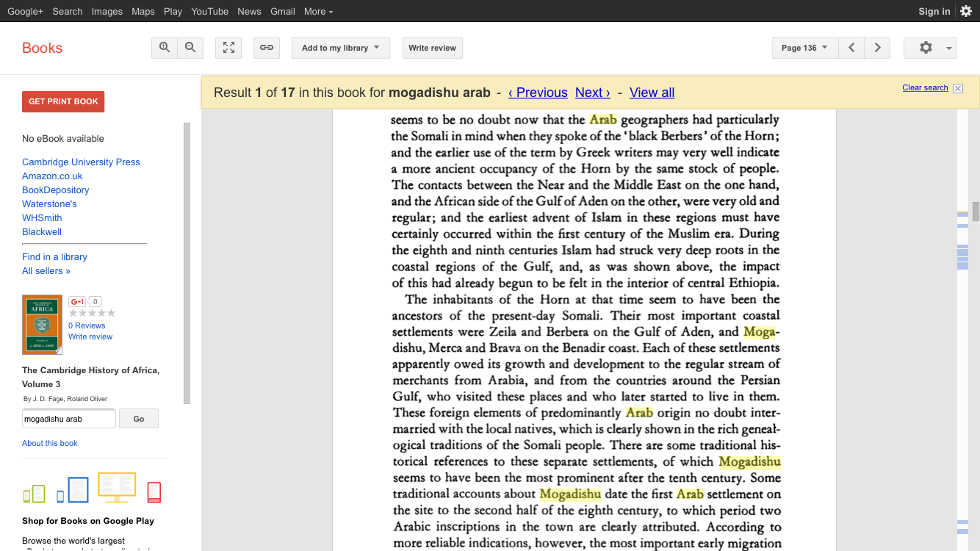The image size is (980, 551).
Task: Open book settings gear menu
Action: click(x=929, y=48)
